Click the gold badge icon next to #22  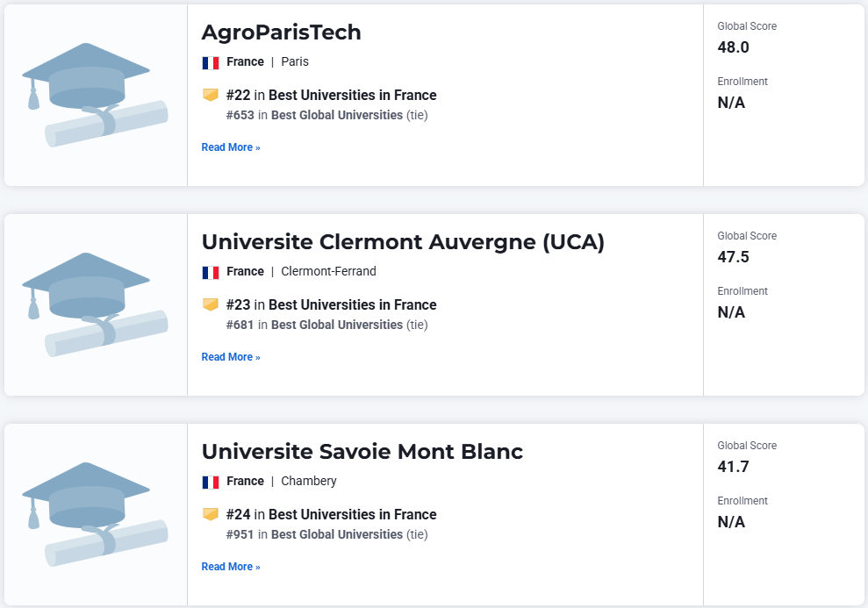tap(211, 95)
